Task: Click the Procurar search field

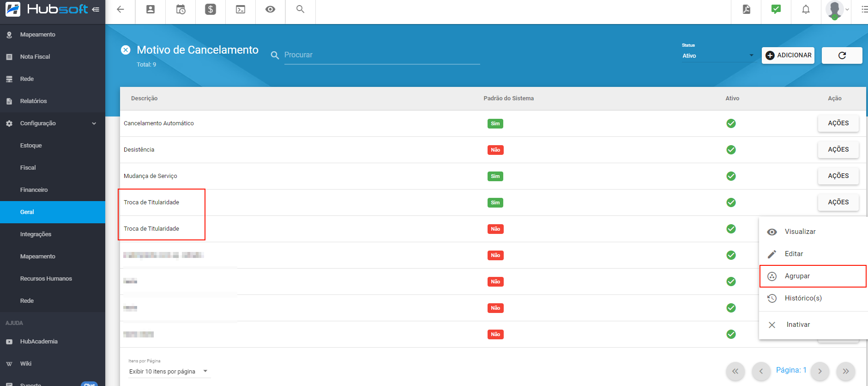Action: coord(382,55)
